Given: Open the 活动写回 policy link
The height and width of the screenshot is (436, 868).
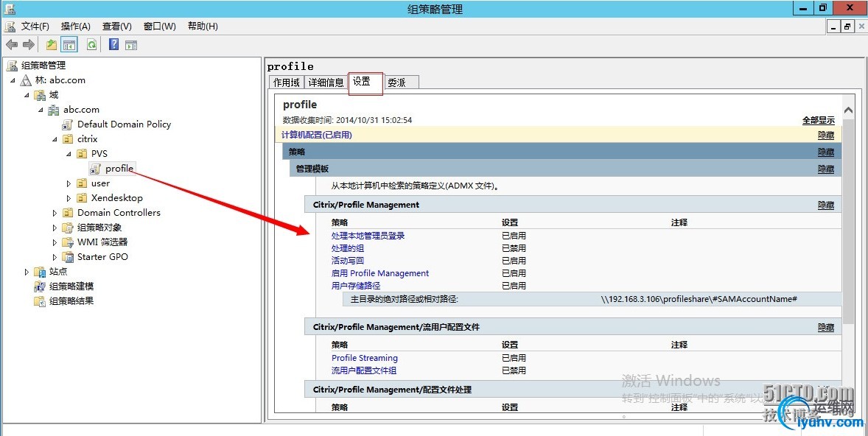Looking at the screenshot, I should tap(348, 261).
